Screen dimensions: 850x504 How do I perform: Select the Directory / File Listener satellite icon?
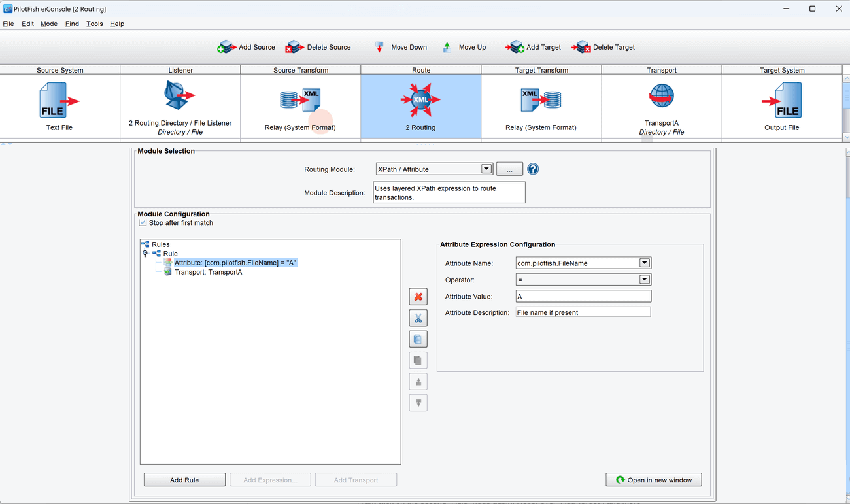[180, 96]
